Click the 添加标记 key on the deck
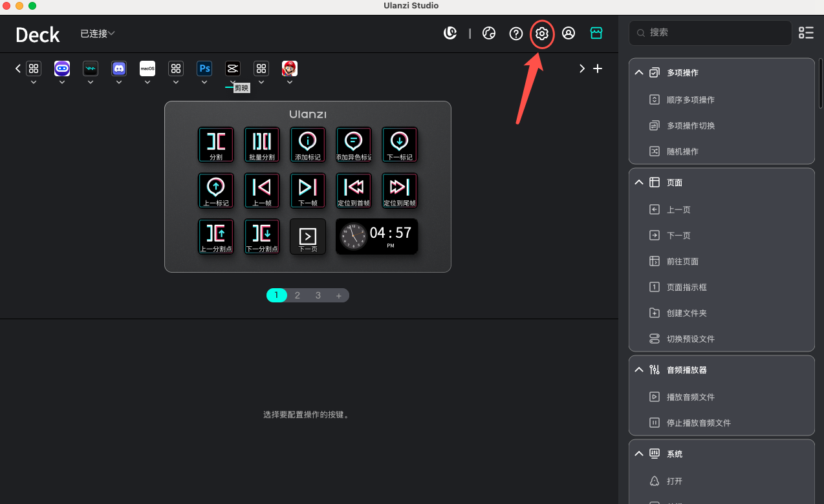The width and height of the screenshot is (824, 504). coord(308,145)
